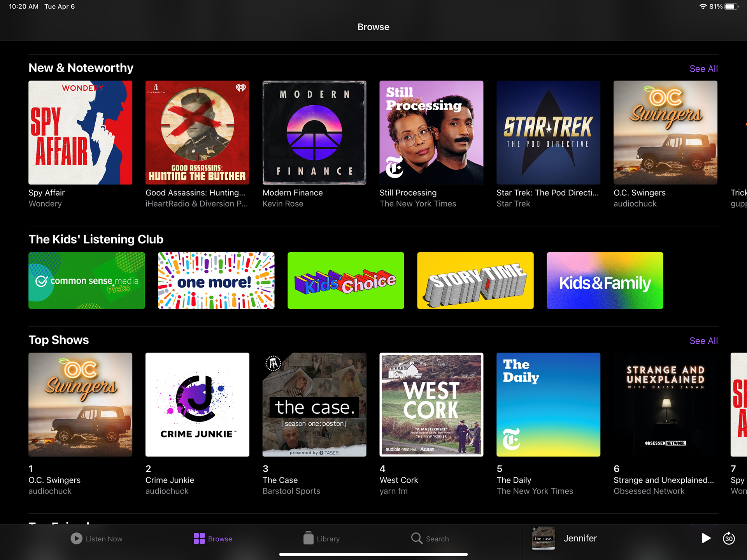Open Star Trek: The Pod Directive artwork

548,132
